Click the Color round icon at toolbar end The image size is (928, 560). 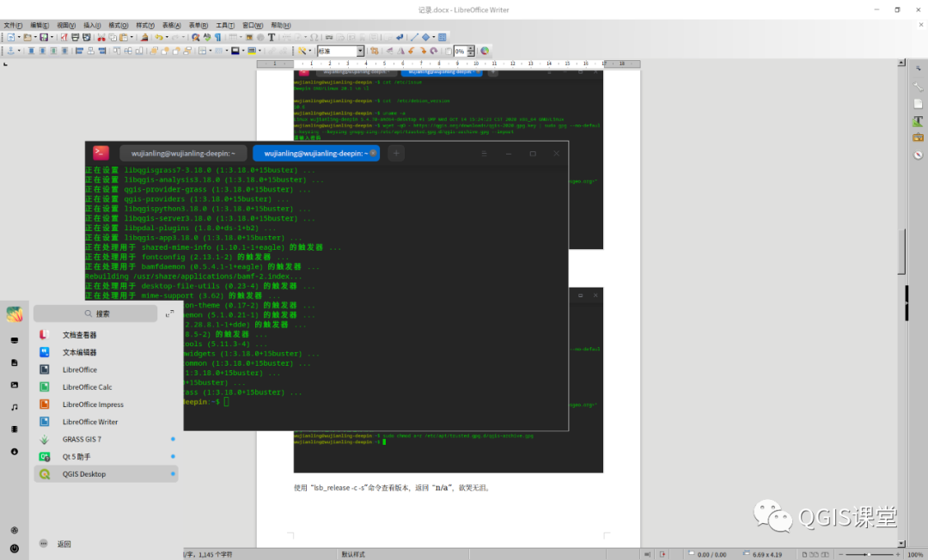pyautogui.click(x=485, y=51)
